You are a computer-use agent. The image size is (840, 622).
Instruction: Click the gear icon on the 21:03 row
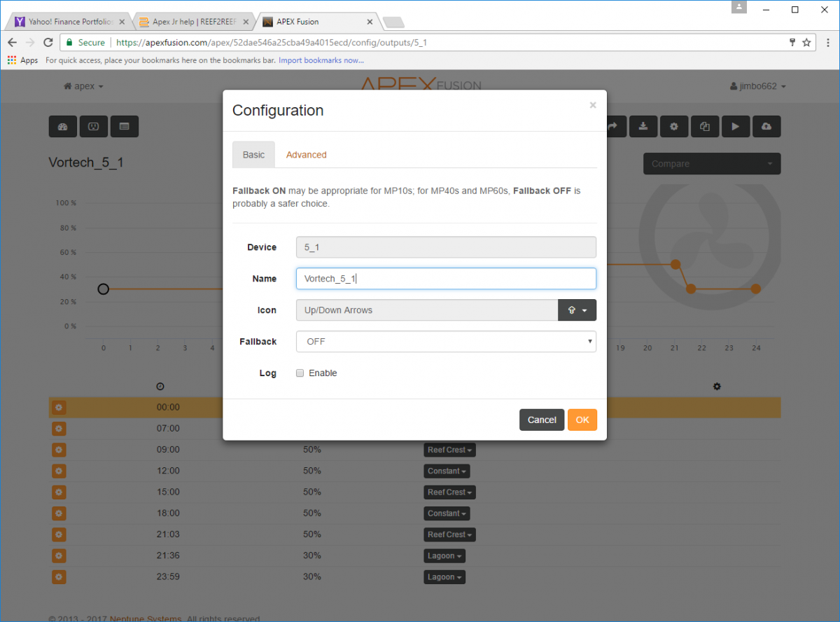point(59,534)
